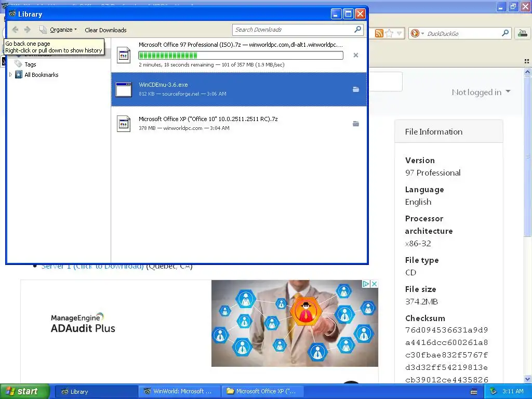Viewport: 532px width, 399px height.
Task: Bookmark this page with star icon
Action: [x=390, y=33]
